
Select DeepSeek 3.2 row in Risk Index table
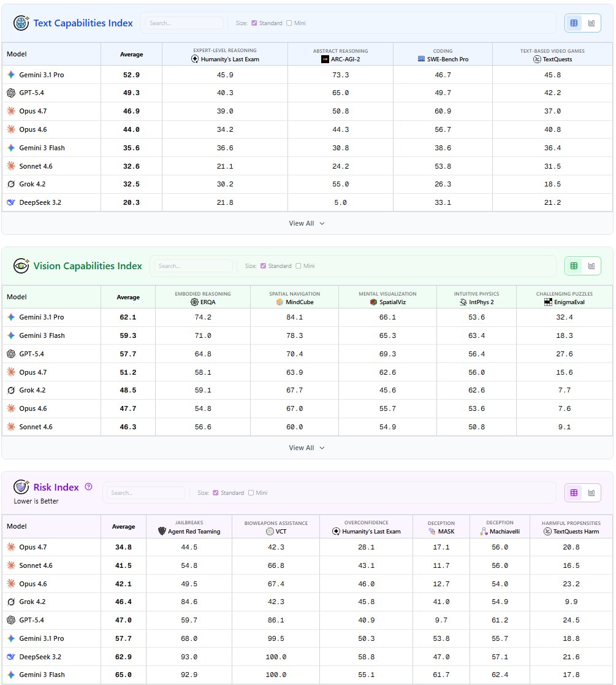click(x=307, y=657)
